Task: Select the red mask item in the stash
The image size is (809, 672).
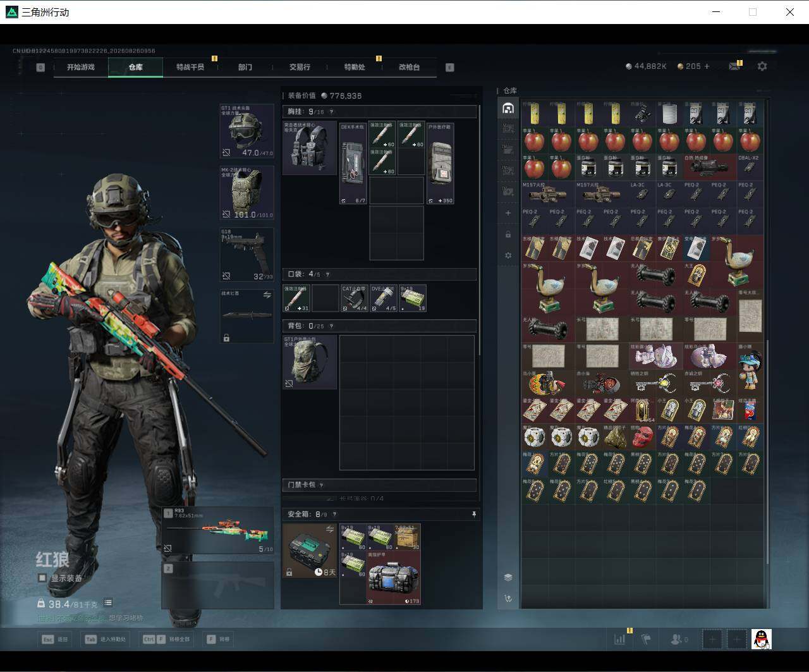Action: click(642, 437)
